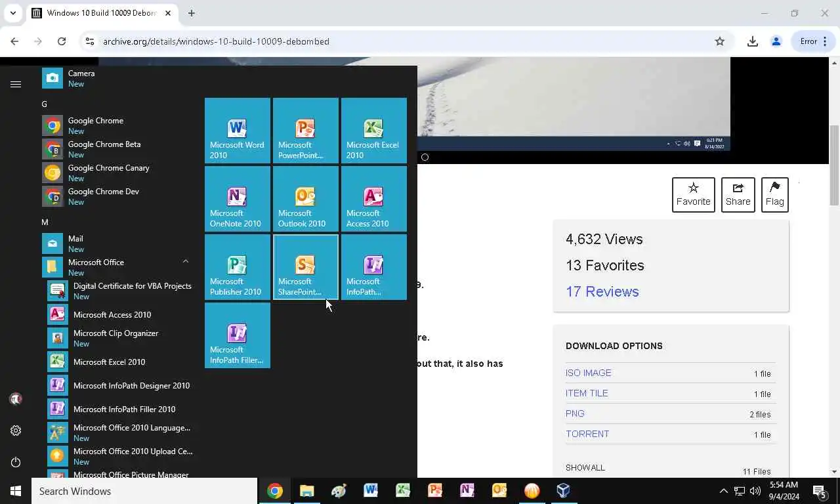Go back to the previous page
This screenshot has width=840, height=504.
click(x=14, y=41)
